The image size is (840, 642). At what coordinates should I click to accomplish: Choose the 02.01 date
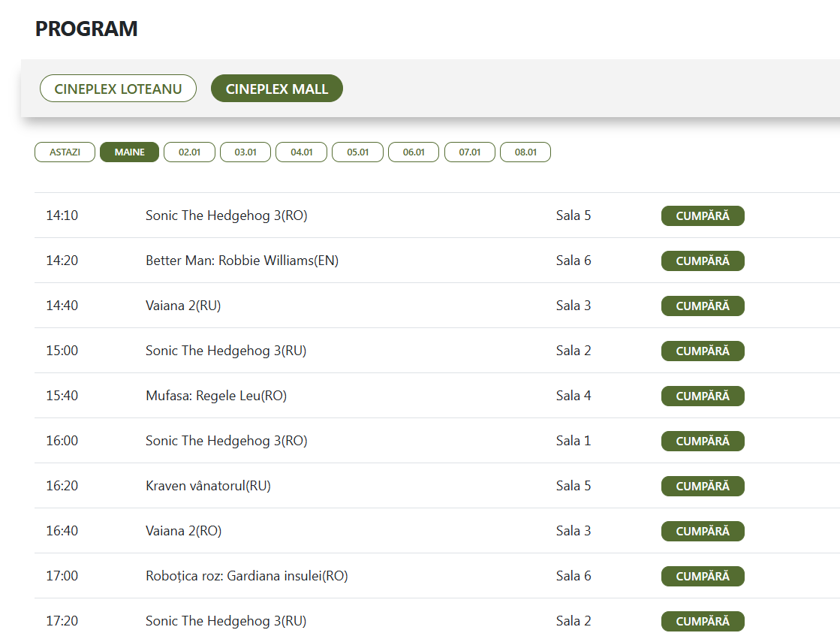pos(190,152)
